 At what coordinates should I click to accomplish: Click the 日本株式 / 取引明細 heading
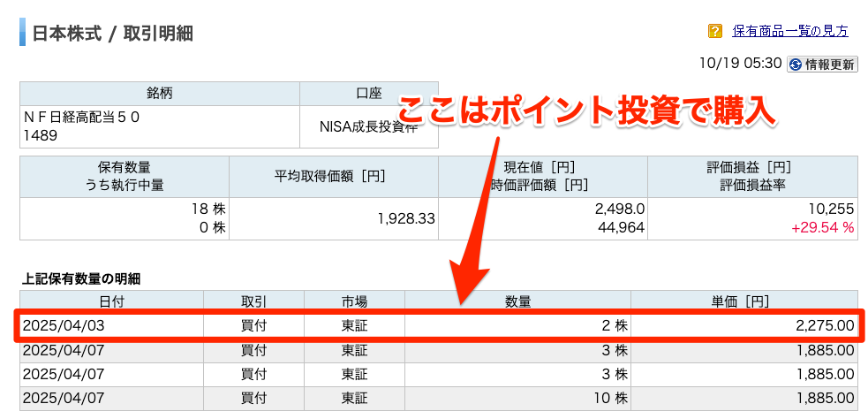pyautogui.click(x=112, y=33)
